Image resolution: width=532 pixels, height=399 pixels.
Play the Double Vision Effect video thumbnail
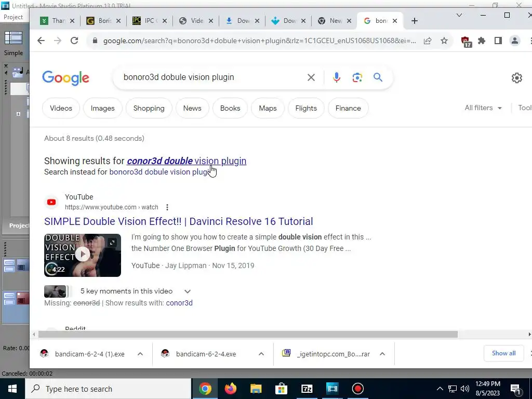(83, 255)
